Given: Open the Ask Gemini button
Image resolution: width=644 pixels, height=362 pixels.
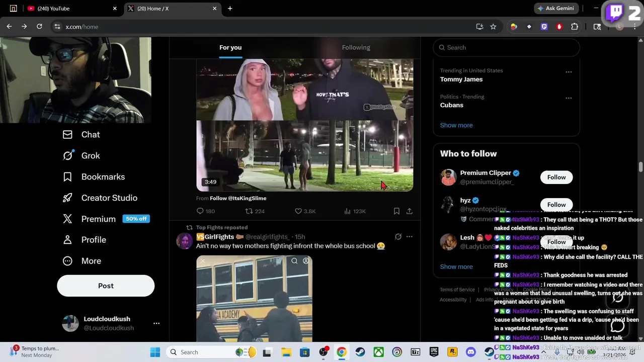Looking at the screenshot, I should click(x=556, y=9).
